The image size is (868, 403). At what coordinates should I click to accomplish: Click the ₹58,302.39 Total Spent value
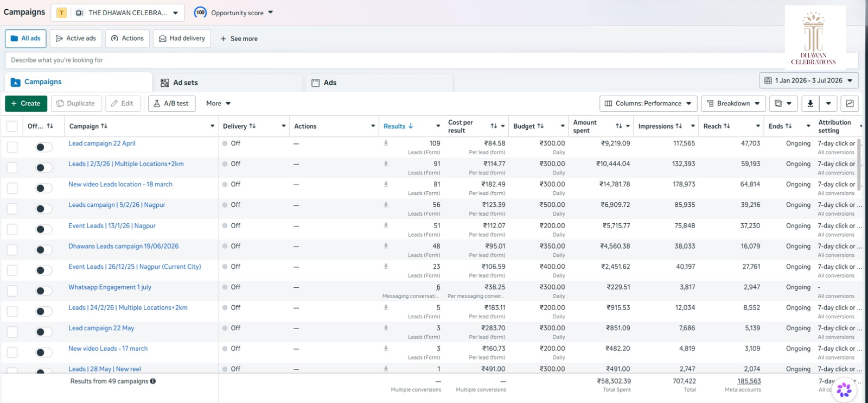614,381
